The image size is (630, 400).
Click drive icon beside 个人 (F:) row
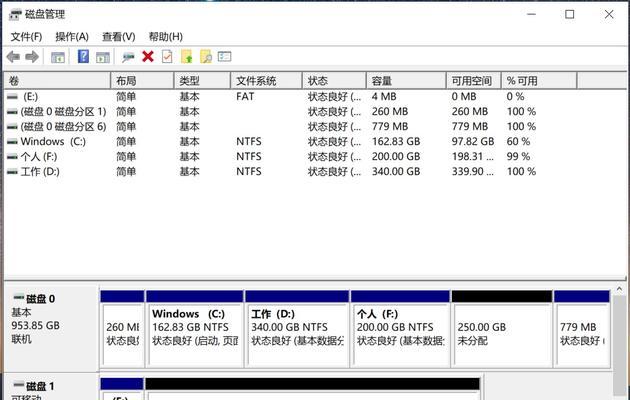(12, 157)
